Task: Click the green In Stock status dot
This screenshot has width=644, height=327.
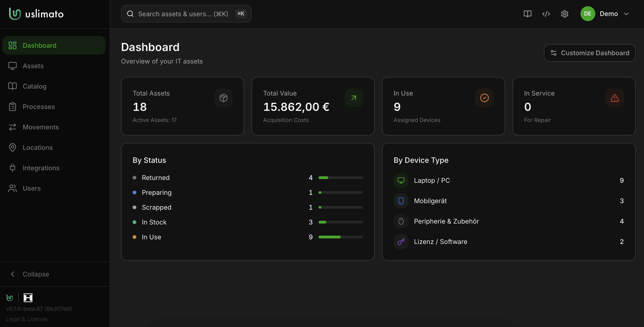Action: pyautogui.click(x=134, y=222)
